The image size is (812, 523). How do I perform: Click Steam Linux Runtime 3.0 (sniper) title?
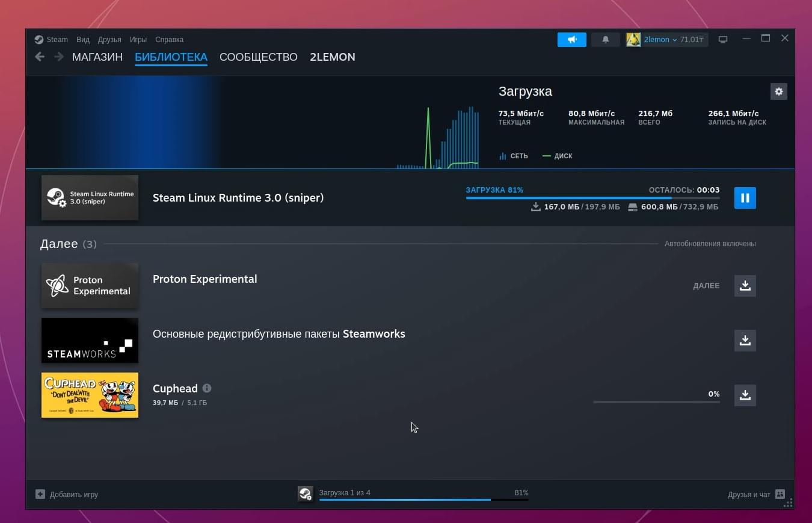(238, 198)
